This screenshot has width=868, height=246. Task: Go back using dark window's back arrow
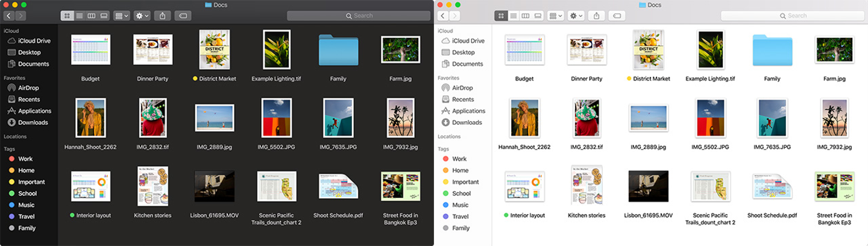pos(9,16)
